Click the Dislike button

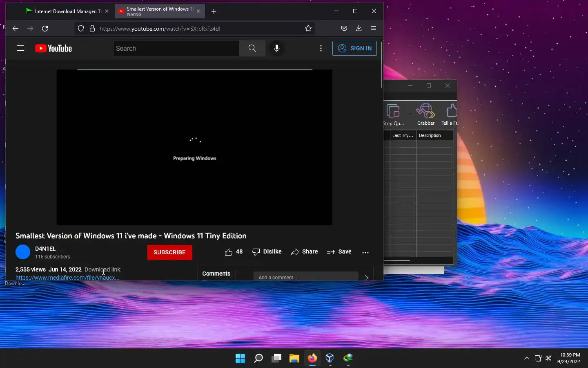(267, 252)
